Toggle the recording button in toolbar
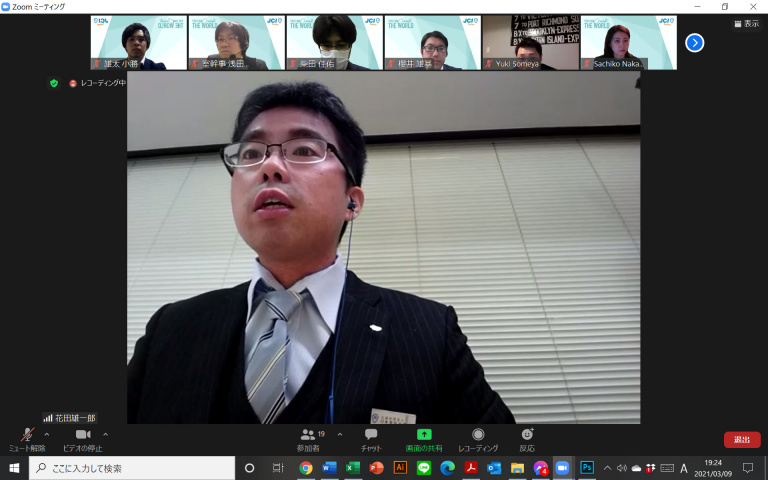This screenshot has height=480, width=768. [x=478, y=438]
